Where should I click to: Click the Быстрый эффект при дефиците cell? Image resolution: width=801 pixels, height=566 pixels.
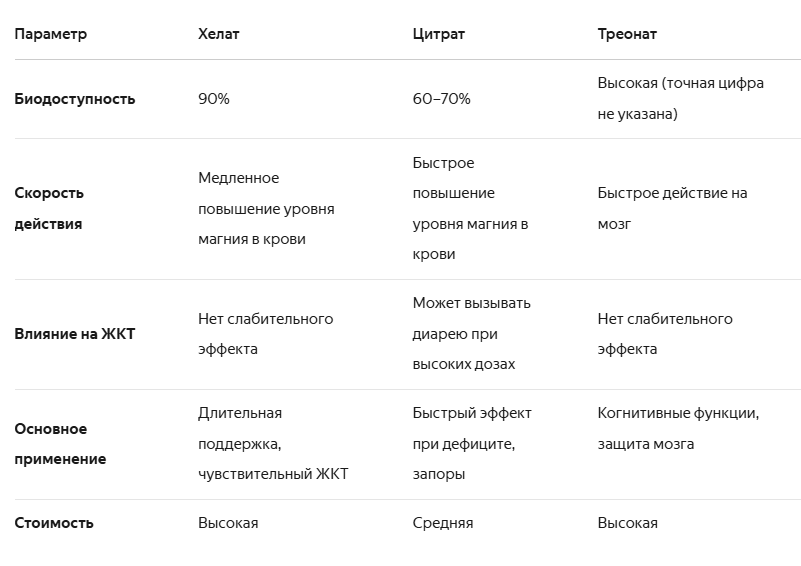[471, 444]
